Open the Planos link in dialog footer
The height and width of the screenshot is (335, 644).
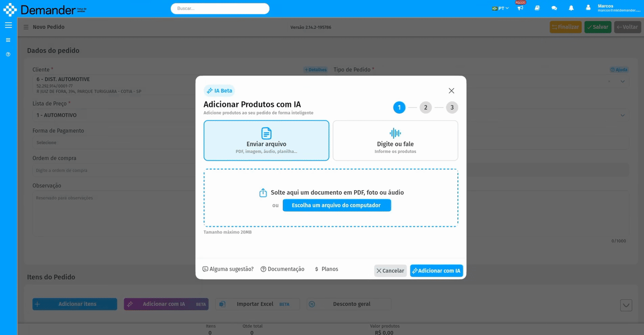(x=326, y=269)
